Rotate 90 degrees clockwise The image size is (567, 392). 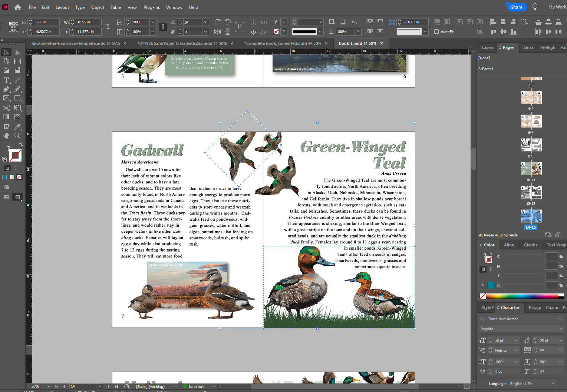218,22
